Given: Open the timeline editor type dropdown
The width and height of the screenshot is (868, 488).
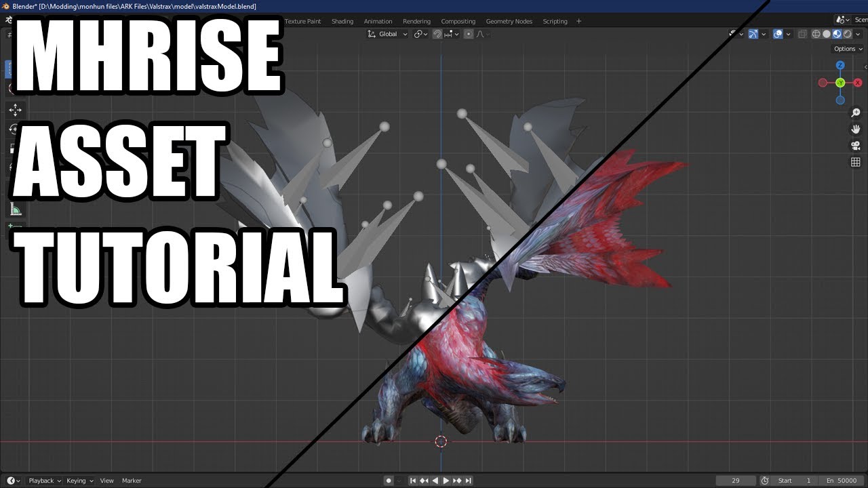Looking at the screenshot, I should (14, 481).
